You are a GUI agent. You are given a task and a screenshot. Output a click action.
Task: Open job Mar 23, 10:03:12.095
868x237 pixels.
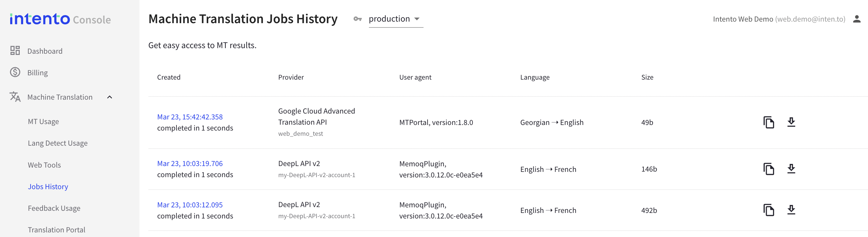pyautogui.click(x=190, y=205)
